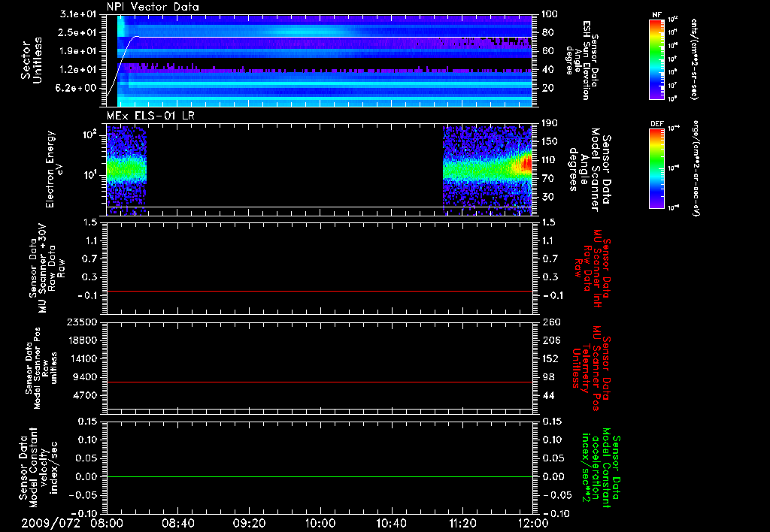Click the red scanner position trace line
This screenshot has height=532, width=770.
(320, 382)
